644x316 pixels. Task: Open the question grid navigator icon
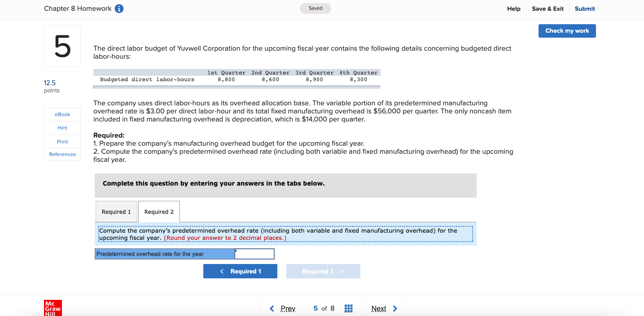click(348, 308)
